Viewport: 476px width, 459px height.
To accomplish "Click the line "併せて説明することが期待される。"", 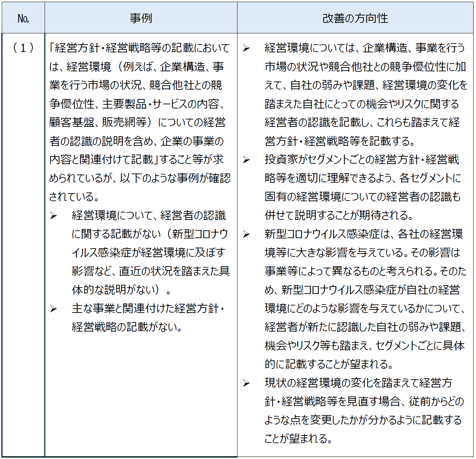I will (339, 216).
